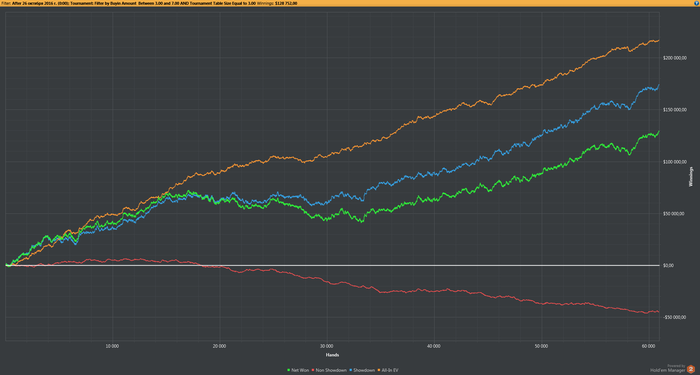Click the Winnings y-axis title
The image size is (700, 375).
(692, 177)
